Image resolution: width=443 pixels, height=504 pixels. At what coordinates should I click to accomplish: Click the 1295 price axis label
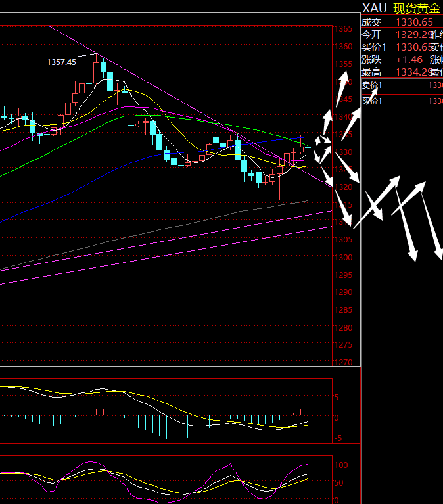[x=343, y=275]
